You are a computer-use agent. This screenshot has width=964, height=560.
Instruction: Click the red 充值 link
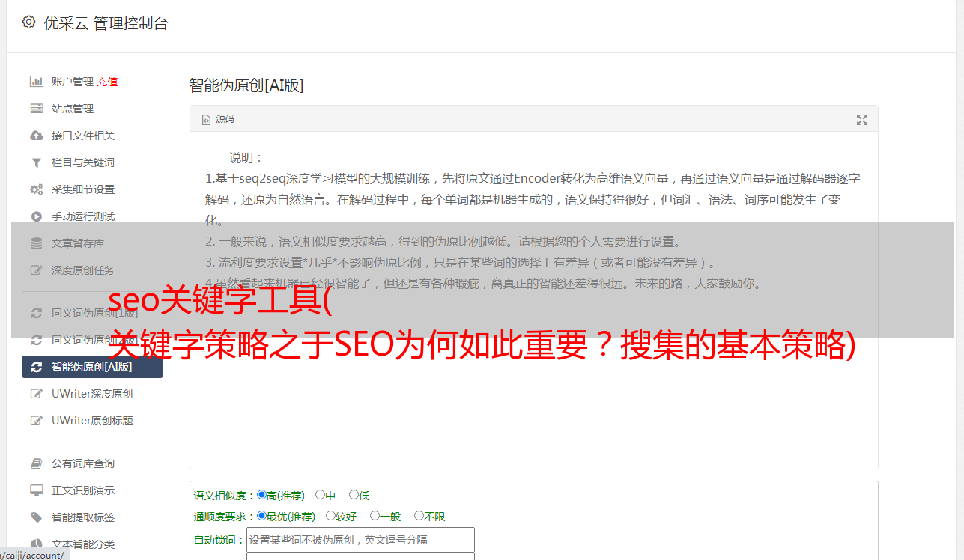pos(107,82)
